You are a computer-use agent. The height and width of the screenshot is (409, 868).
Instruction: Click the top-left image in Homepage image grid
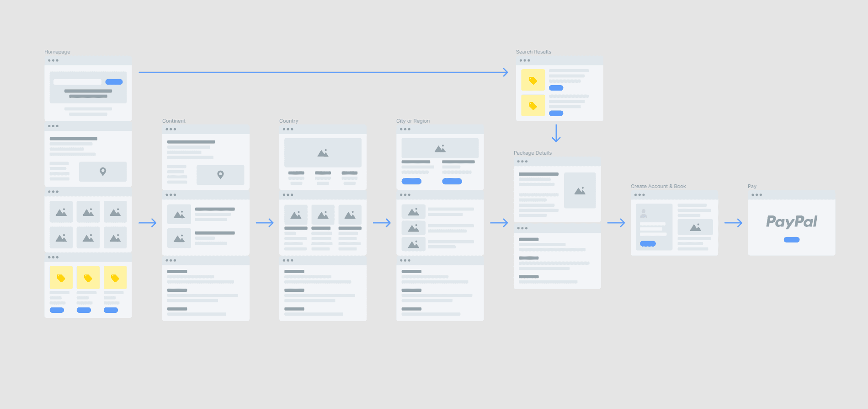click(61, 212)
